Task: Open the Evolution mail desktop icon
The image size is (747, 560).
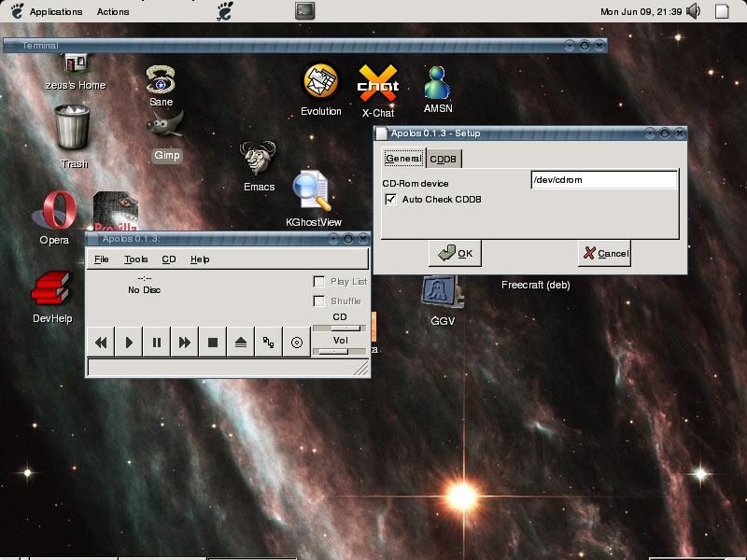Action: click(x=320, y=83)
